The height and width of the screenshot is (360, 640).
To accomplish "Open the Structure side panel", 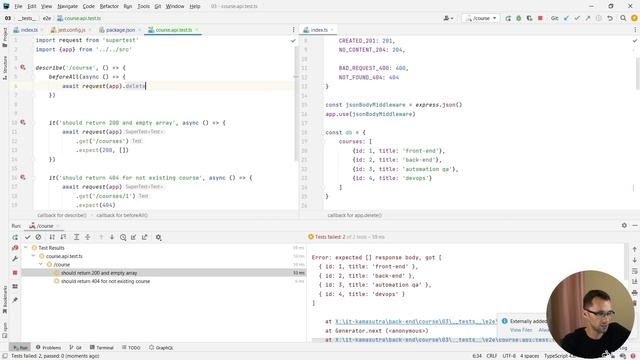I will coord(4,68).
